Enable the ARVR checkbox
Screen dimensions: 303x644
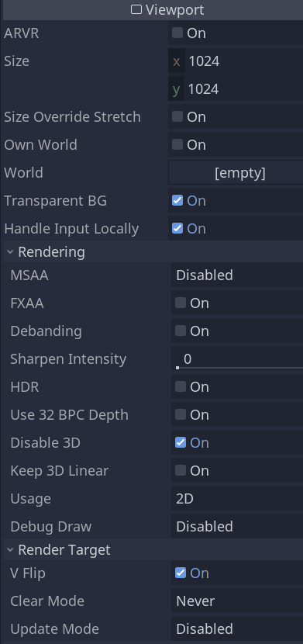tap(177, 33)
